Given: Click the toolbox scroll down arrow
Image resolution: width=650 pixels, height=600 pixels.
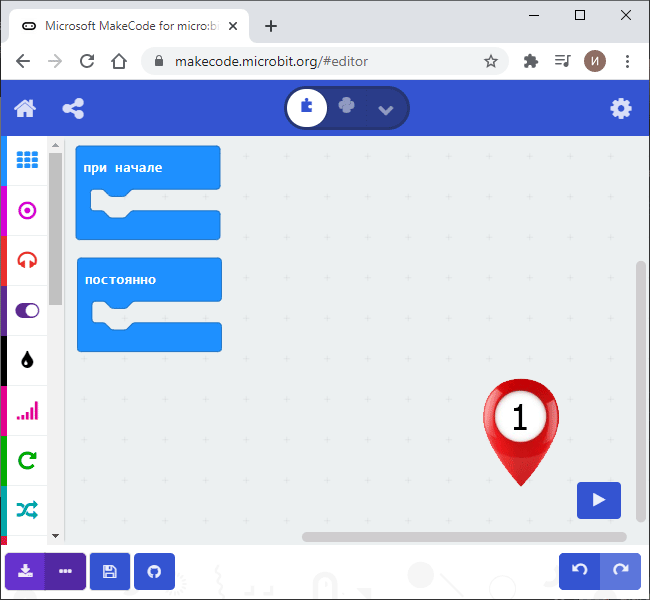Looking at the screenshot, I should point(56,536).
